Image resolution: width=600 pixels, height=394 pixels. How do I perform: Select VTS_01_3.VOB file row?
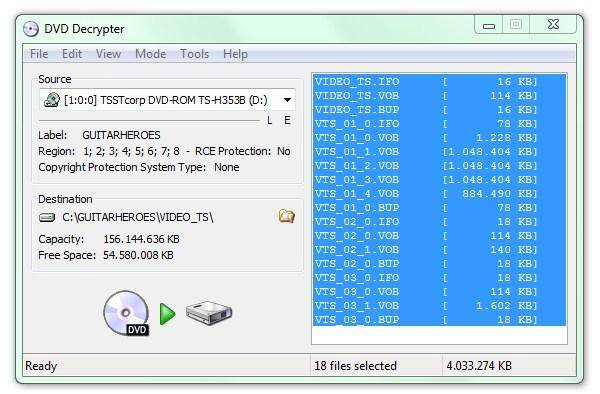coord(439,180)
